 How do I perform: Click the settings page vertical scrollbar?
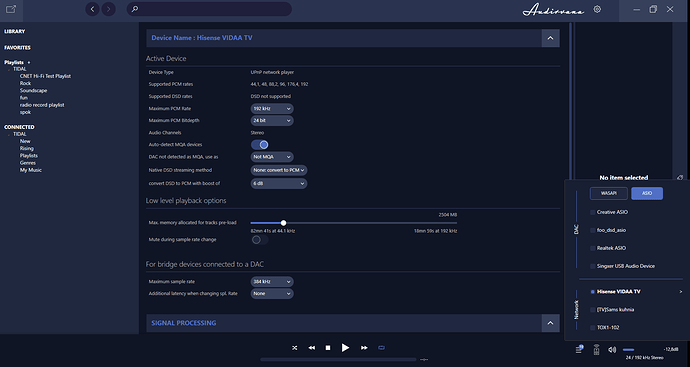(x=571, y=101)
